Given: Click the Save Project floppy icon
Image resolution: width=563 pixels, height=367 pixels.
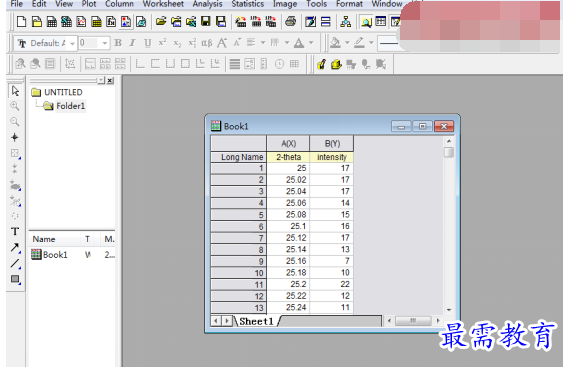Looking at the screenshot, I should coord(206,22).
